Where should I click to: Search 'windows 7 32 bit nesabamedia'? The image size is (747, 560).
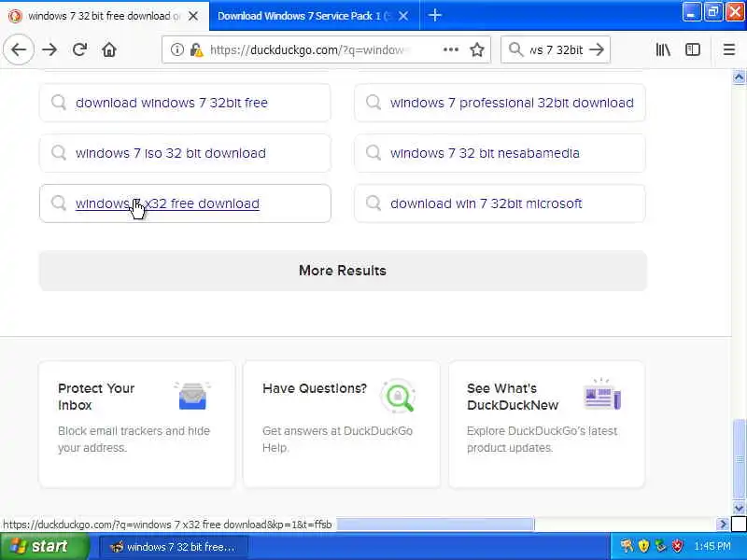(500, 153)
